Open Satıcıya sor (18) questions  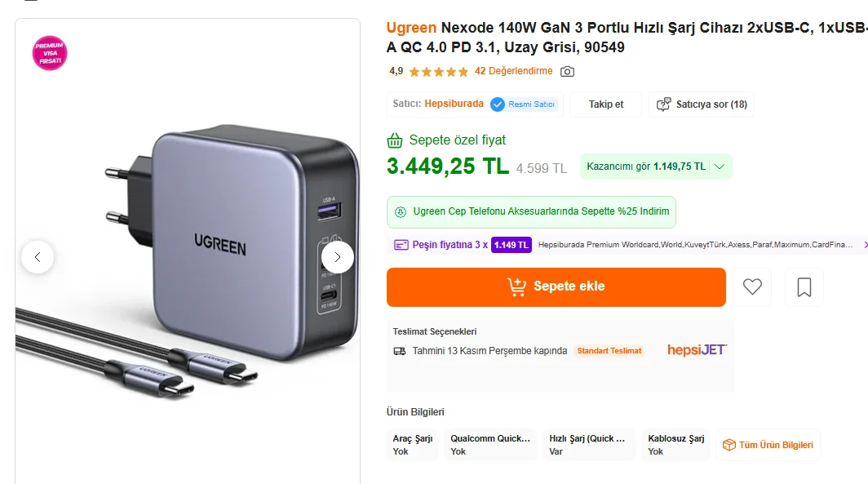(x=702, y=104)
